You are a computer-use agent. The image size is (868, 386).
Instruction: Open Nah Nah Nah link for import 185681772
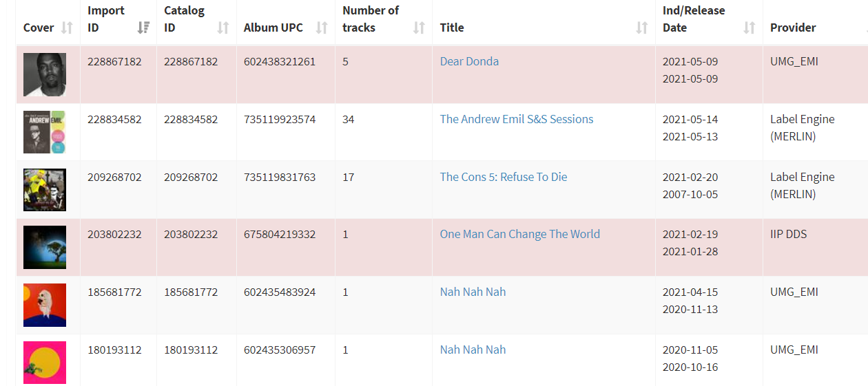click(473, 292)
